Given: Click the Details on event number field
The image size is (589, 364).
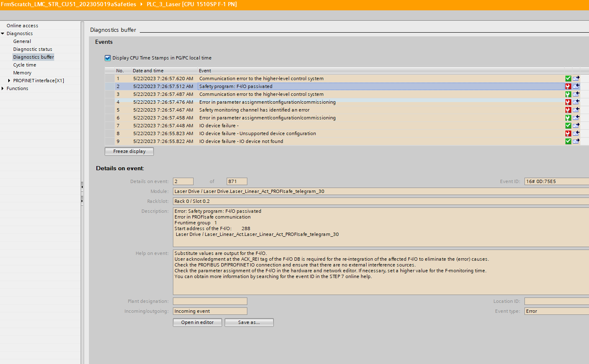Looking at the screenshot, I should 183,181.
